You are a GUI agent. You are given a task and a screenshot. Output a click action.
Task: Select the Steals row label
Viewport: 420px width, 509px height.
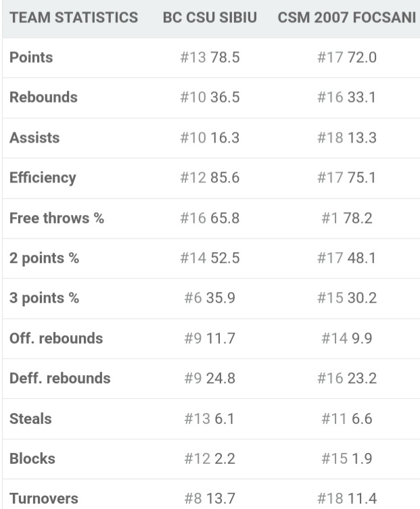click(x=30, y=418)
